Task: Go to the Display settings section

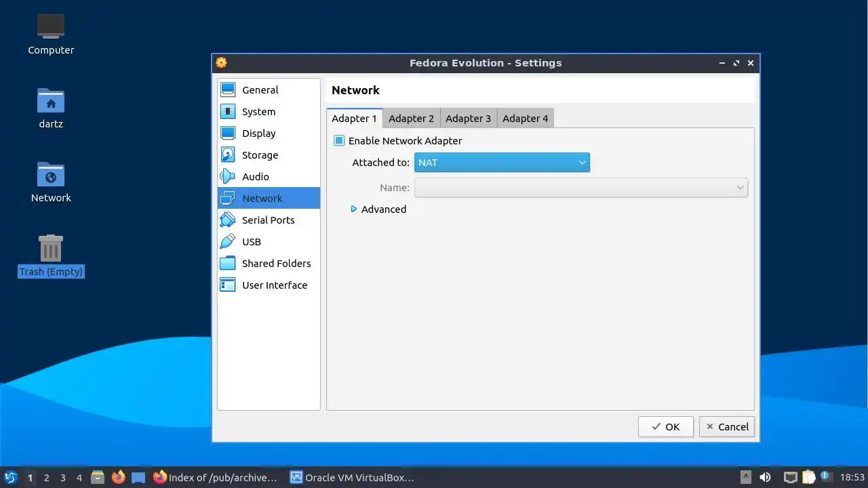Action: click(x=269, y=134)
